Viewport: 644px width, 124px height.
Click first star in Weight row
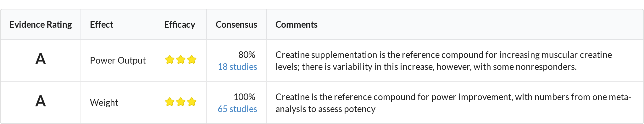(169, 102)
